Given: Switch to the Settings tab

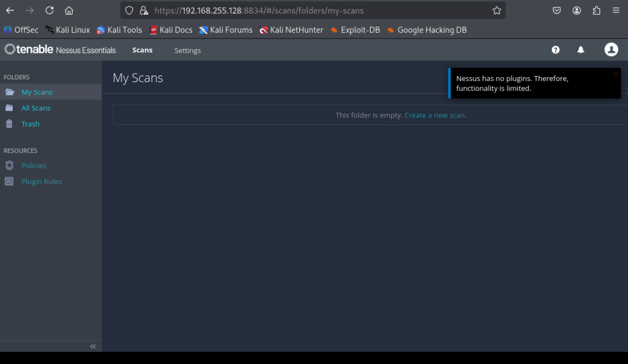Looking at the screenshot, I should click(x=187, y=50).
